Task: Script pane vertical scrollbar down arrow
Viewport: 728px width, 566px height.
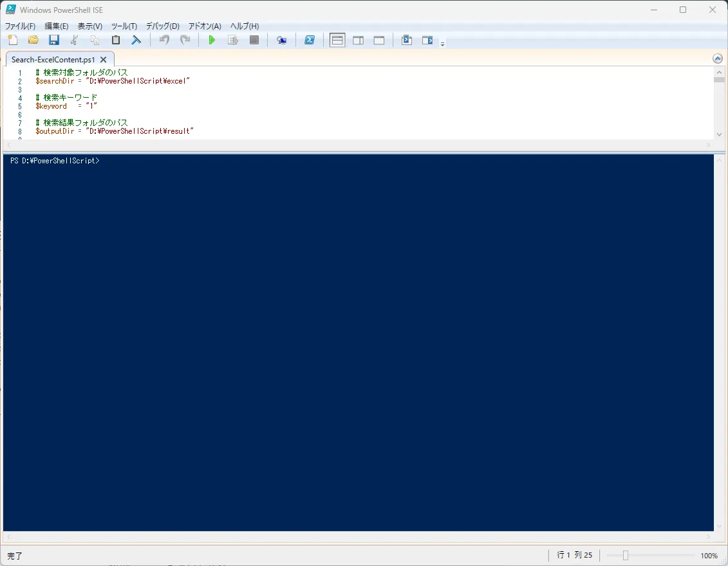Action: [x=719, y=134]
